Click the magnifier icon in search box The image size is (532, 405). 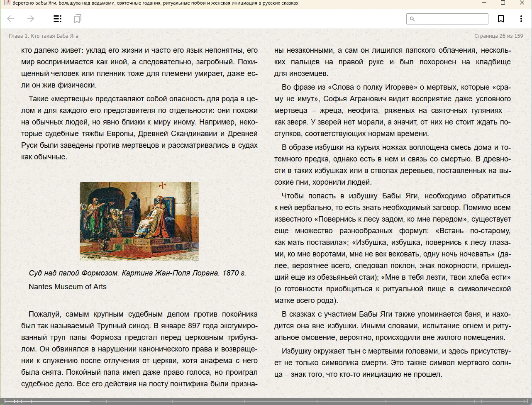pyautogui.click(x=412, y=19)
